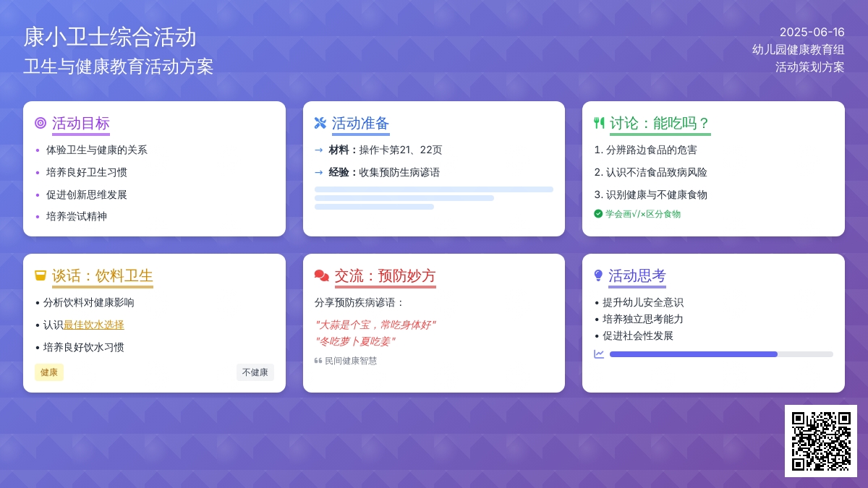Click bullet 培养尝试精神

pos(77,216)
